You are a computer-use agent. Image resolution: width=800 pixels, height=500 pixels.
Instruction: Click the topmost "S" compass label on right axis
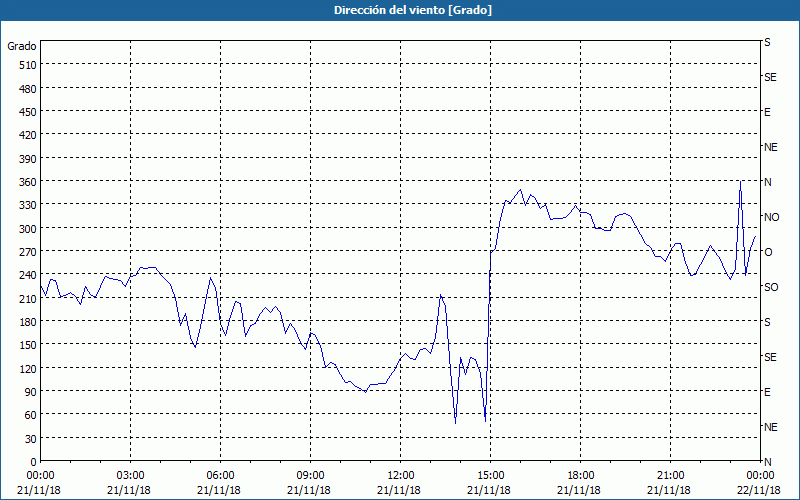click(767, 42)
